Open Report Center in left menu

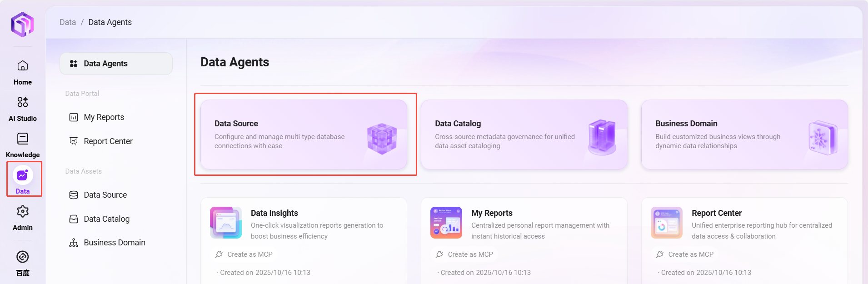108,141
